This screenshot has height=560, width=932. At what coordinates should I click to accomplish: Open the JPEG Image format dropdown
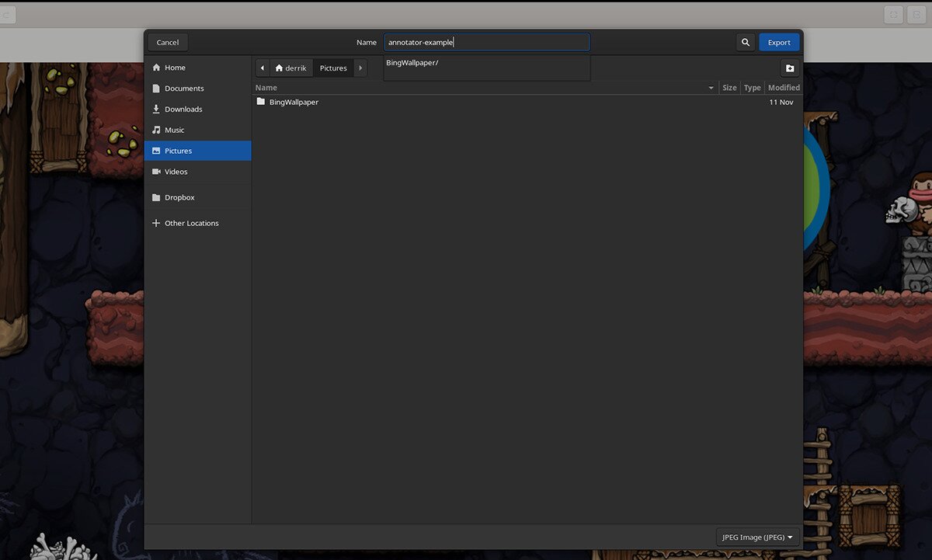point(757,537)
